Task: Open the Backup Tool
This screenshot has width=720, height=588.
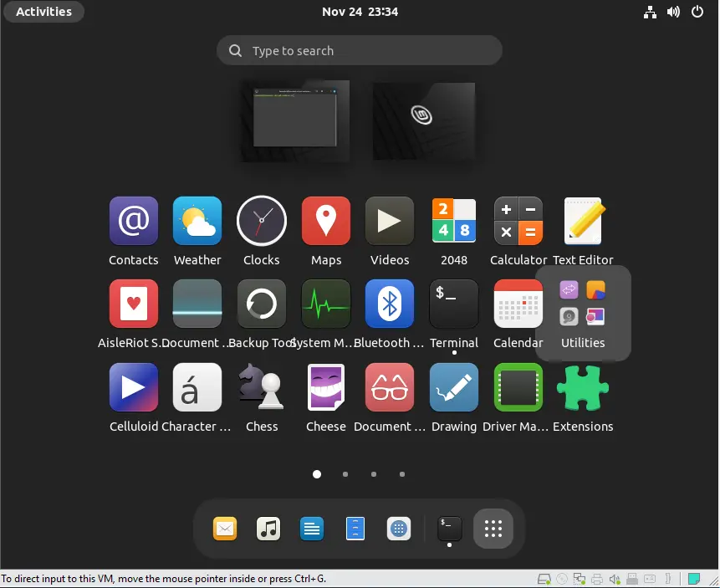Action: click(x=262, y=304)
